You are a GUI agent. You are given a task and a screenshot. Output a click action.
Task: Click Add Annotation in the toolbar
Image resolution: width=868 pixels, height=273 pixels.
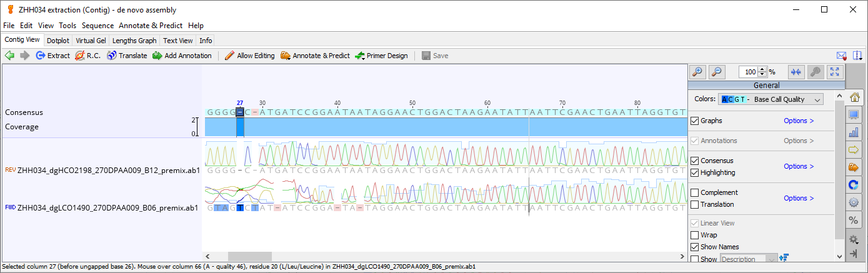point(182,56)
